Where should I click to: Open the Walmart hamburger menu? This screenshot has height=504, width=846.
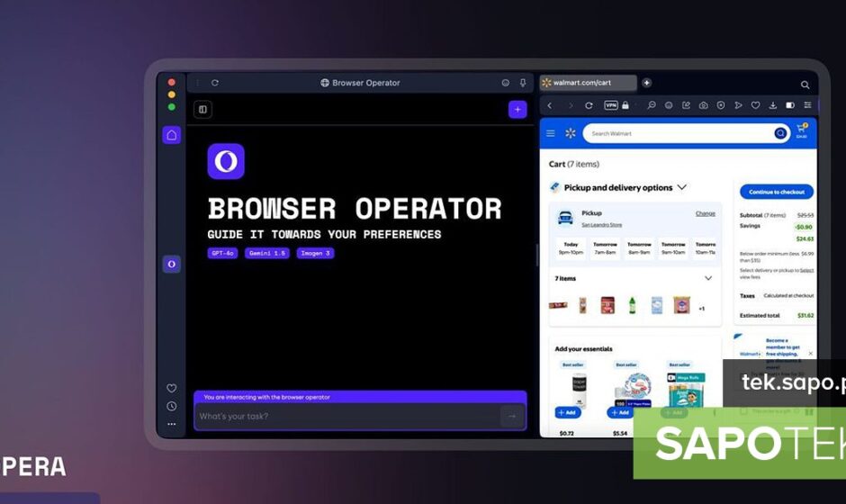(x=550, y=133)
